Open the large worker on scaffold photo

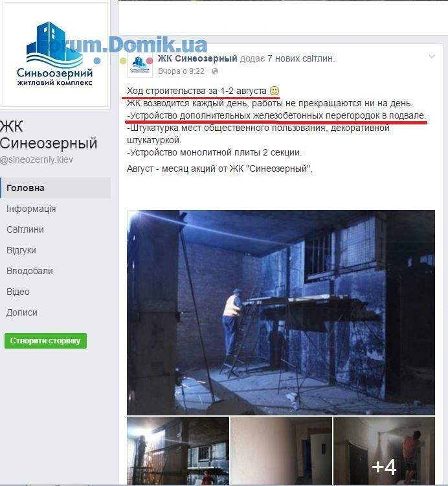(281, 312)
